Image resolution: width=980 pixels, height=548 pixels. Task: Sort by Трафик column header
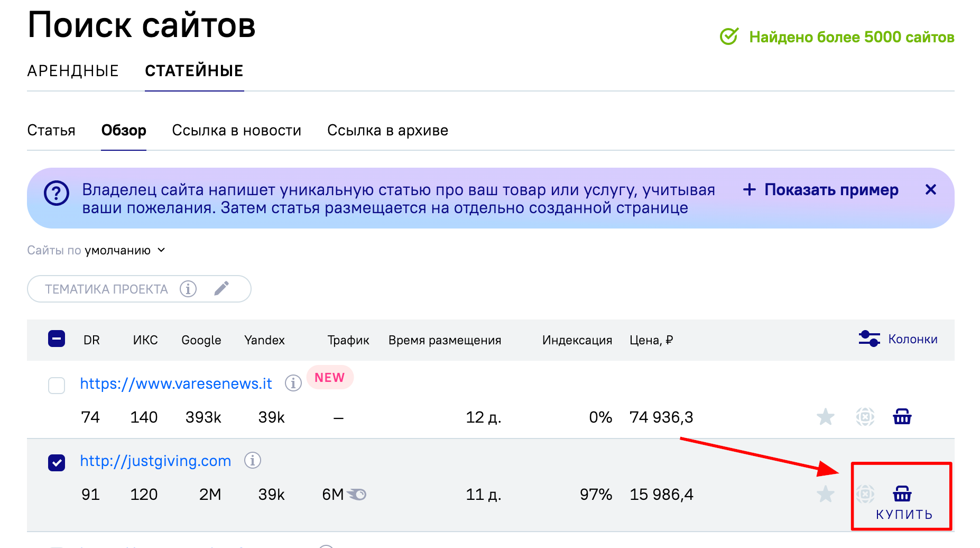tap(348, 340)
